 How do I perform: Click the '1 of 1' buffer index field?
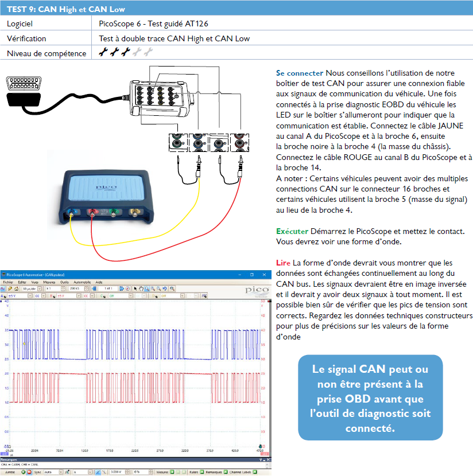click(x=108, y=288)
